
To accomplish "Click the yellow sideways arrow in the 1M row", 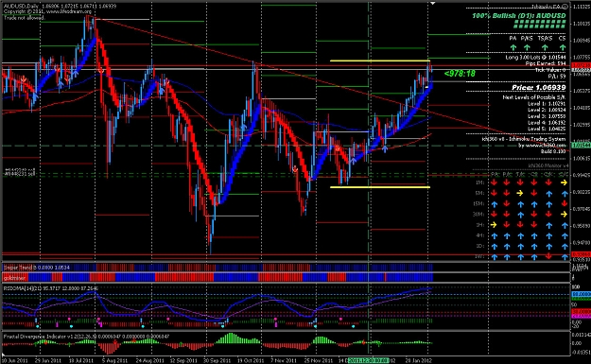I will tap(564, 182).
